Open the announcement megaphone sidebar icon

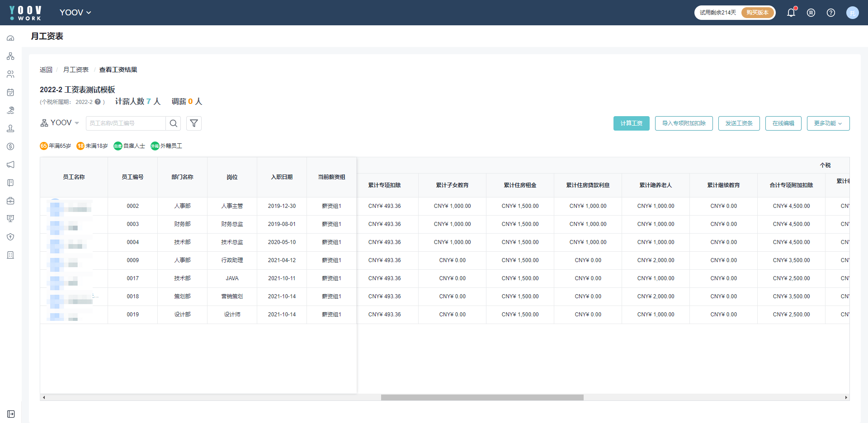(x=10, y=164)
